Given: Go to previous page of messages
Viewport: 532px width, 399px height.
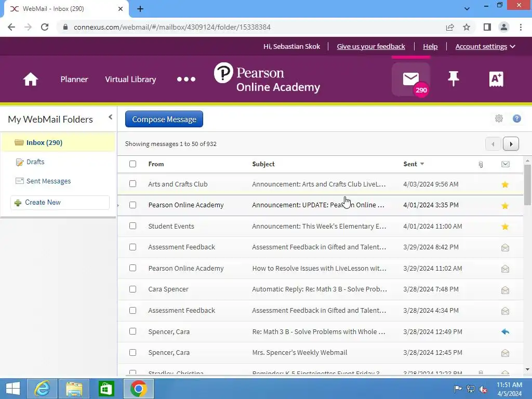Looking at the screenshot, I should [494, 144].
